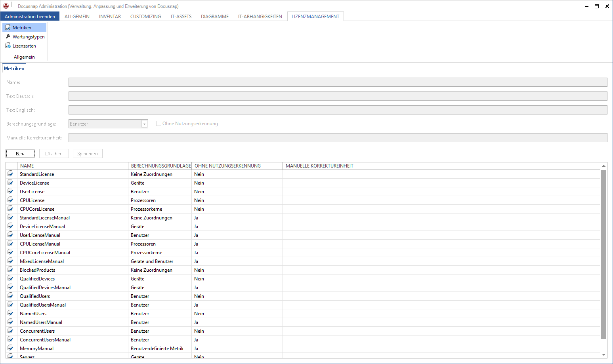This screenshot has height=364, width=613.
Task: Click the StandardLicense row icon
Action: click(10, 174)
